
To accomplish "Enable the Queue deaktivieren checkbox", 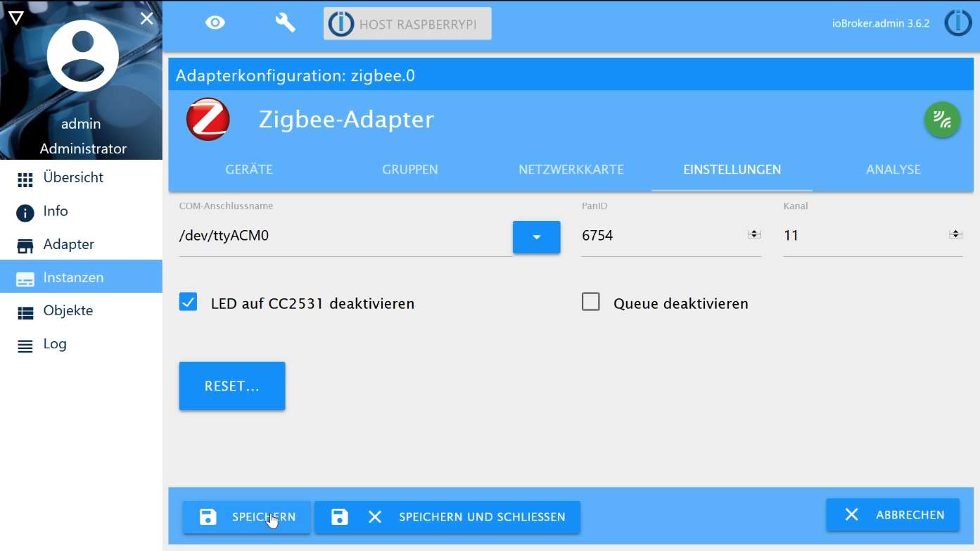I will pyautogui.click(x=591, y=303).
